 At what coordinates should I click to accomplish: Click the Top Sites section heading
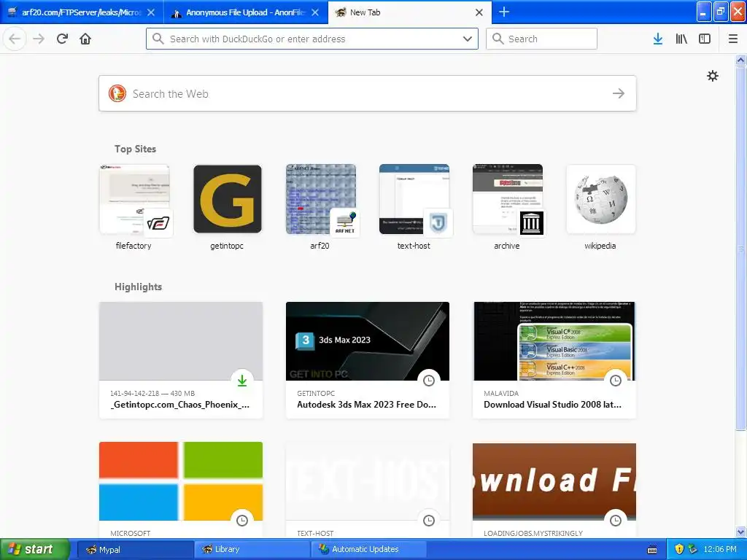135,149
